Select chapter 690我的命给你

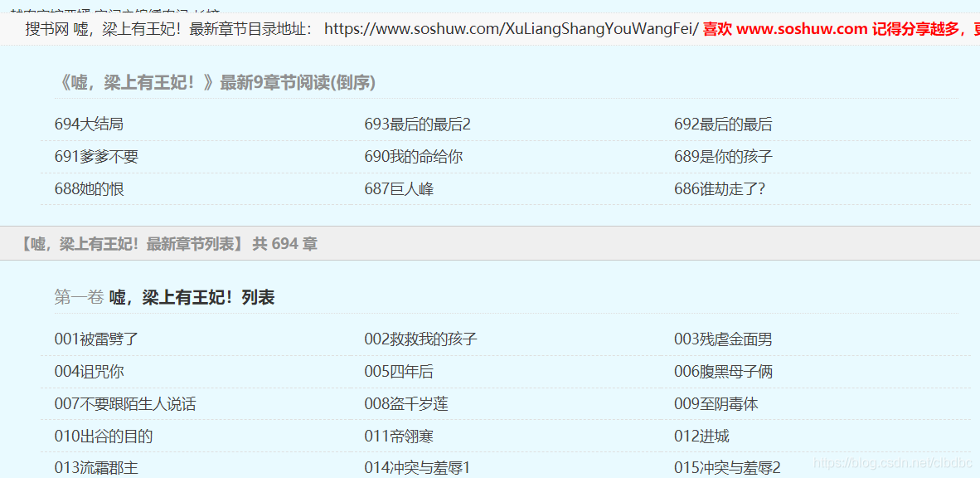click(413, 157)
